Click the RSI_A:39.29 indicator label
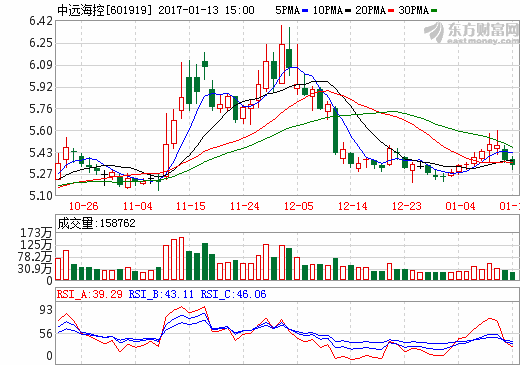 tap(90, 294)
